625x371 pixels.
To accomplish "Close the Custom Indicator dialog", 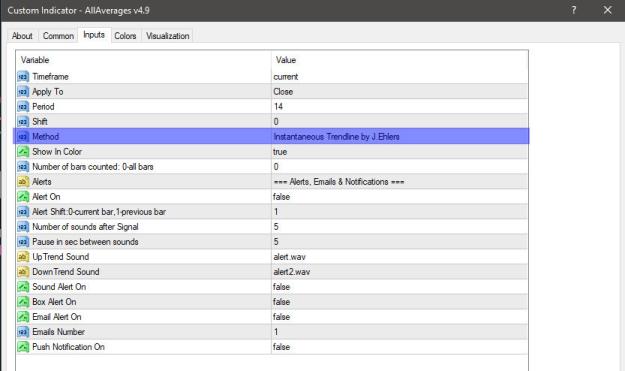I will tap(607, 10).
